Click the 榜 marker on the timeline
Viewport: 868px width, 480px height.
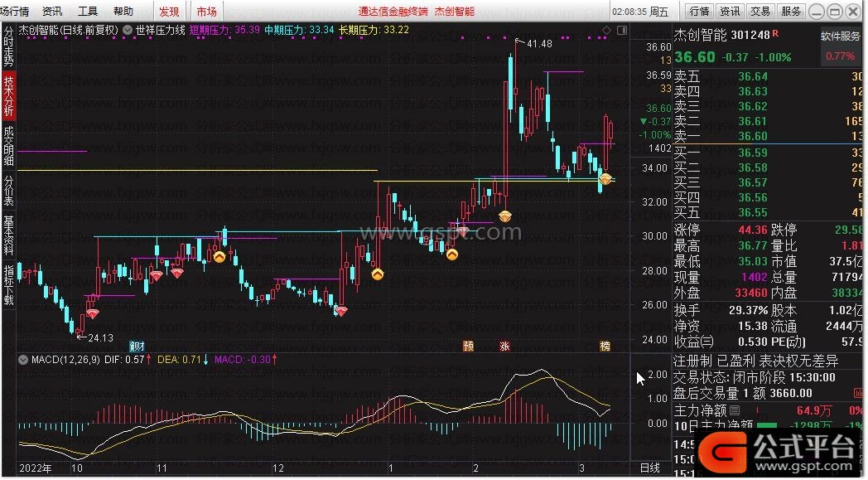click(605, 347)
